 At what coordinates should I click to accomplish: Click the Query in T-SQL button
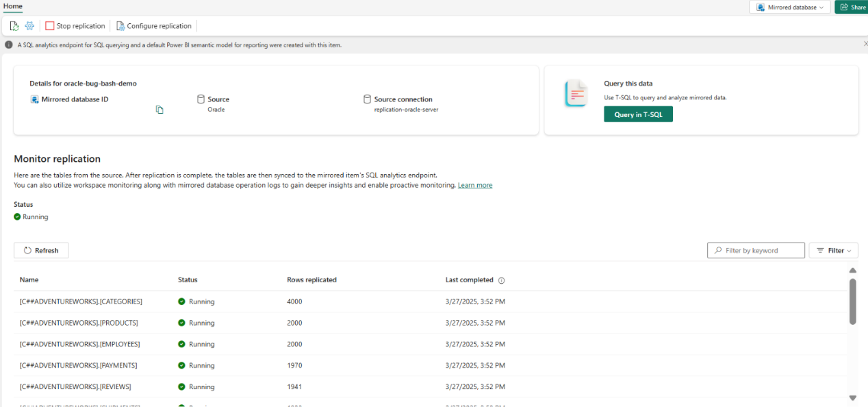638,114
